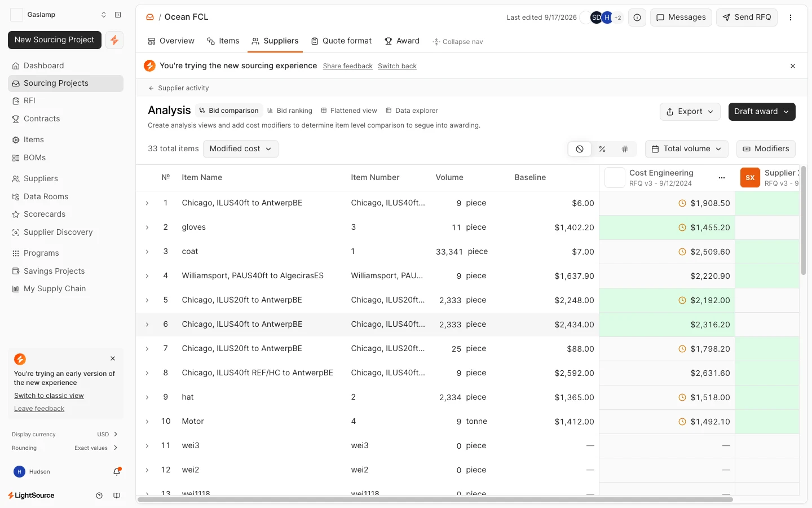Dismiss the new sourcing experience banner
Image resolution: width=812 pixels, height=508 pixels.
(x=793, y=66)
